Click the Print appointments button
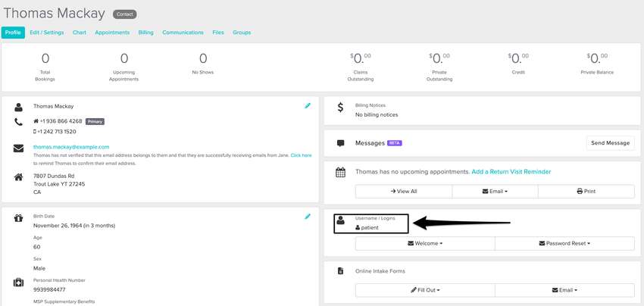The height and width of the screenshot is (306, 644). tap(586, 192)
